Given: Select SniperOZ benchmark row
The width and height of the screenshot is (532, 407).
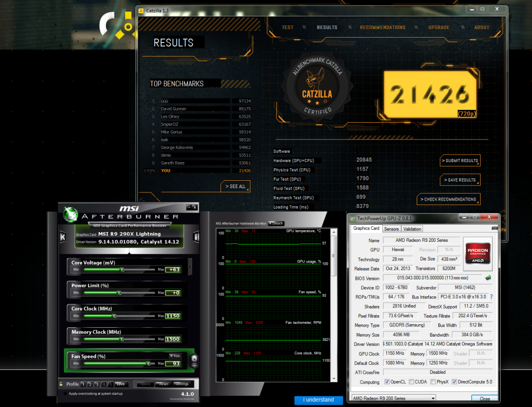Looking at the screenshot, I should pyautogui.click(x=202, y=124).
